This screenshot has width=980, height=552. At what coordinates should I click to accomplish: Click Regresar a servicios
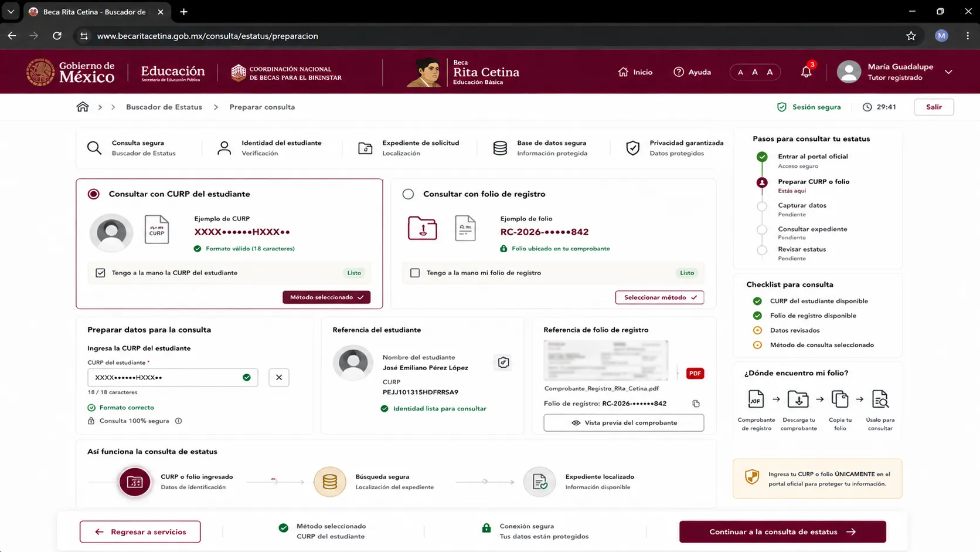pos(140,531)
